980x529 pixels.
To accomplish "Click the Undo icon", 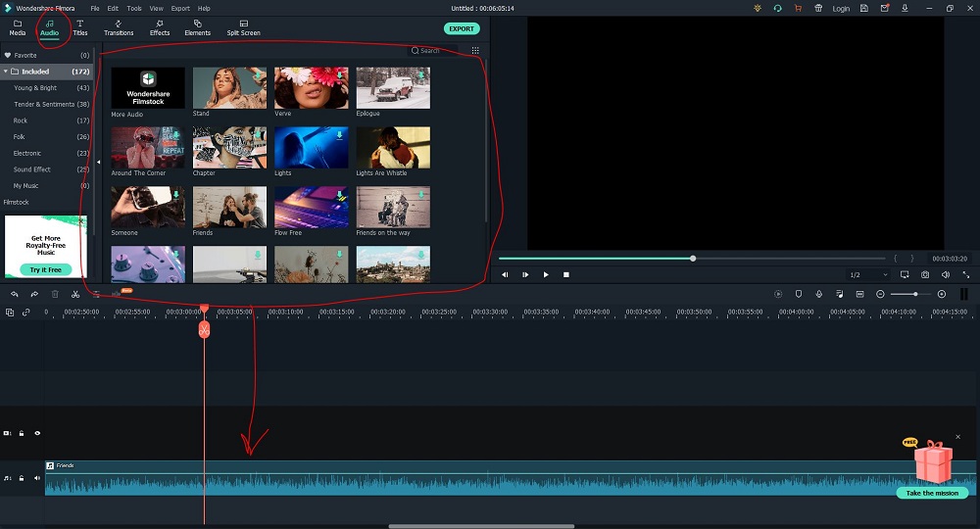I will tap(15, 294).
